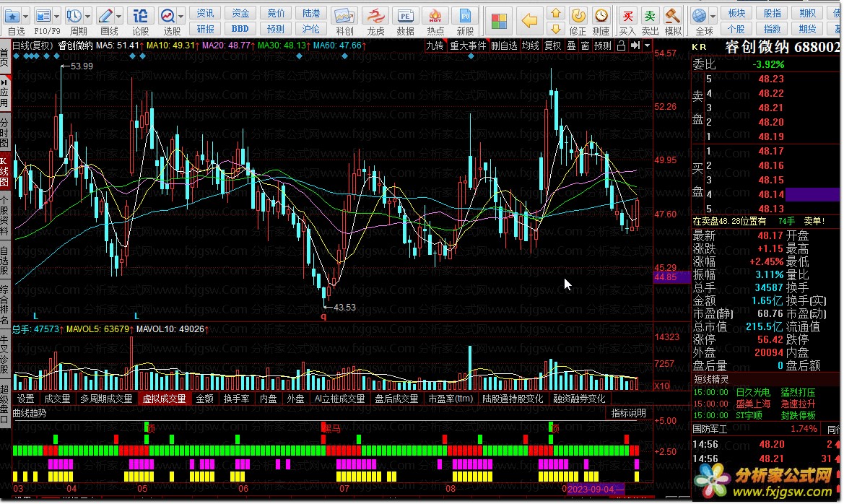Toggle 重大事件 major events display
844x504 pixels.
(x=468, y=45)
